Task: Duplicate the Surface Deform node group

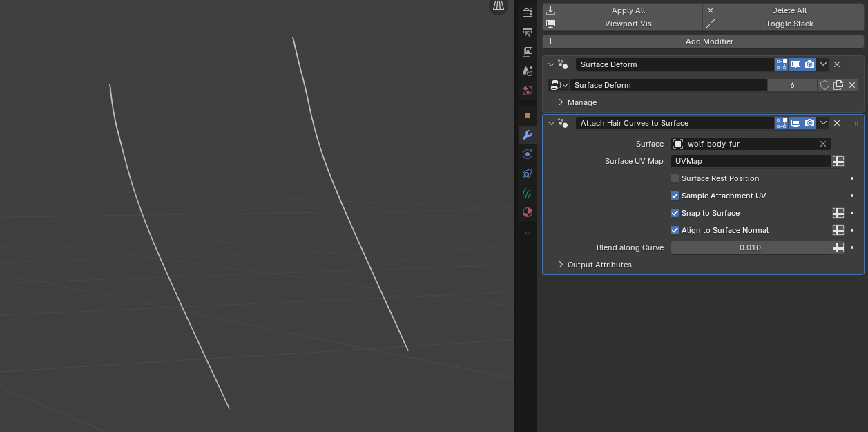Action: (x=838, y=85)
